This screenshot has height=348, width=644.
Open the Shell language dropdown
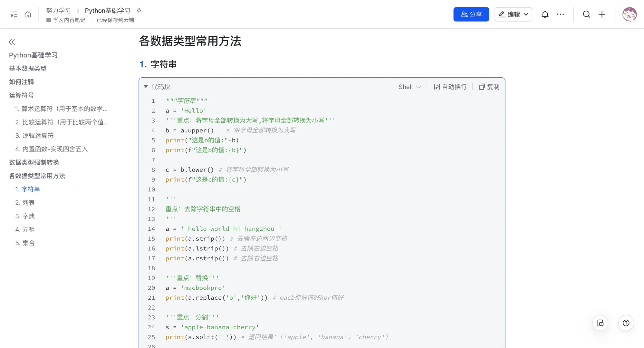[409, 87]
